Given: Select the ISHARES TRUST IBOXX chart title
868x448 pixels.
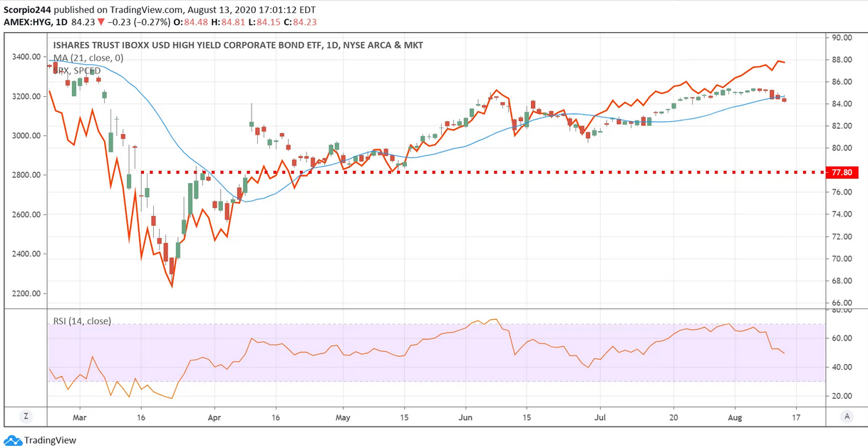Looking at the screenshot, I should [x=238, y=45].
